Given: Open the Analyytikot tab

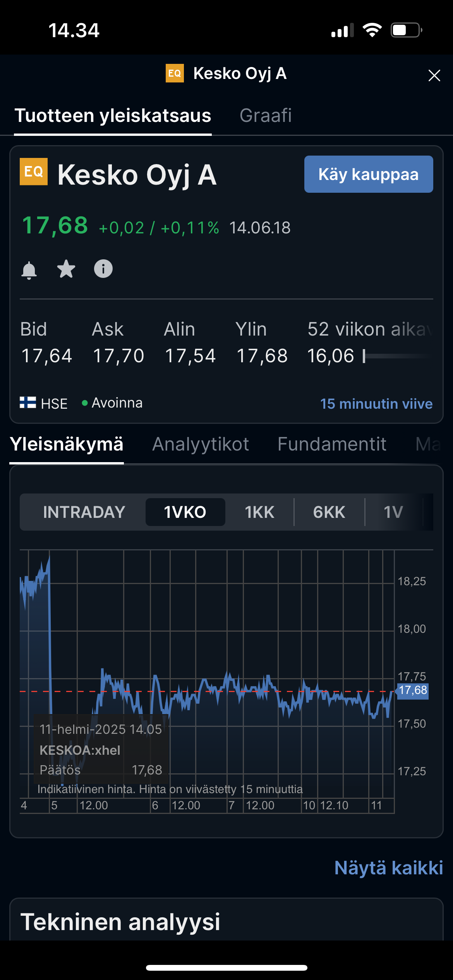Looking at the screenshot, I should [x=201, y=444].
